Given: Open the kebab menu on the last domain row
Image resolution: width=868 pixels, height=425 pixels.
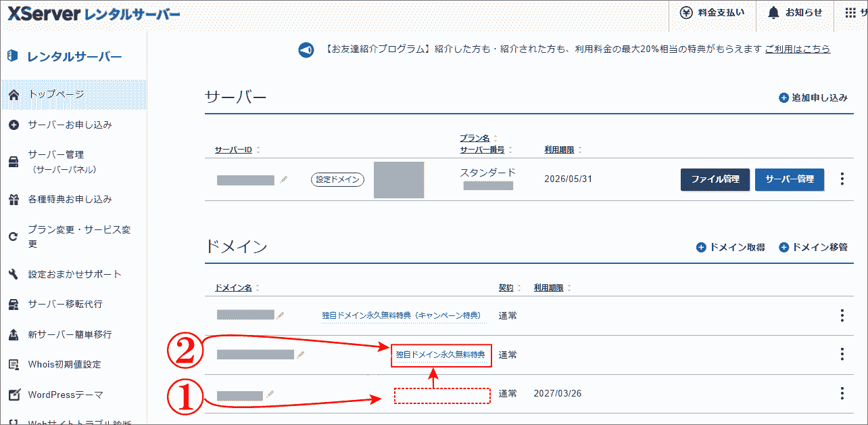Looking at the screenshot, I should [842, 393].
